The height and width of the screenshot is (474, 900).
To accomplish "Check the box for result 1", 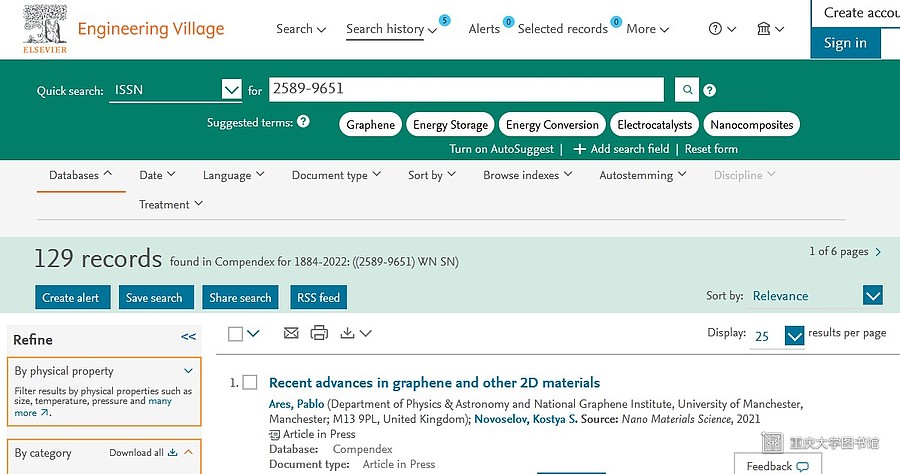I will tap(250, 382).
